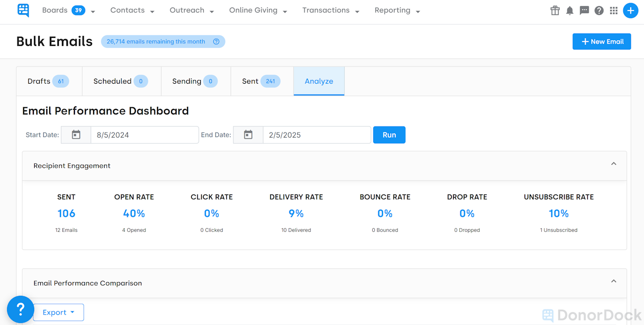644x325 pixels.
Task: Click the emails remaining tooltip icon
Action: [x=216, y=41]
